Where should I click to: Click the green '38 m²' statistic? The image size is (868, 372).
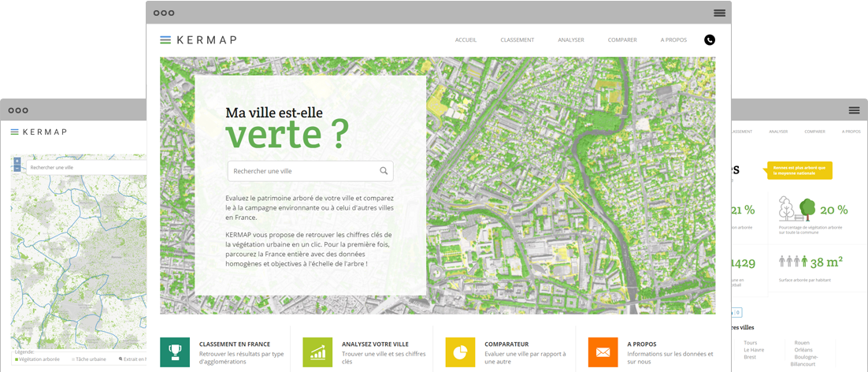coord(827,262)
